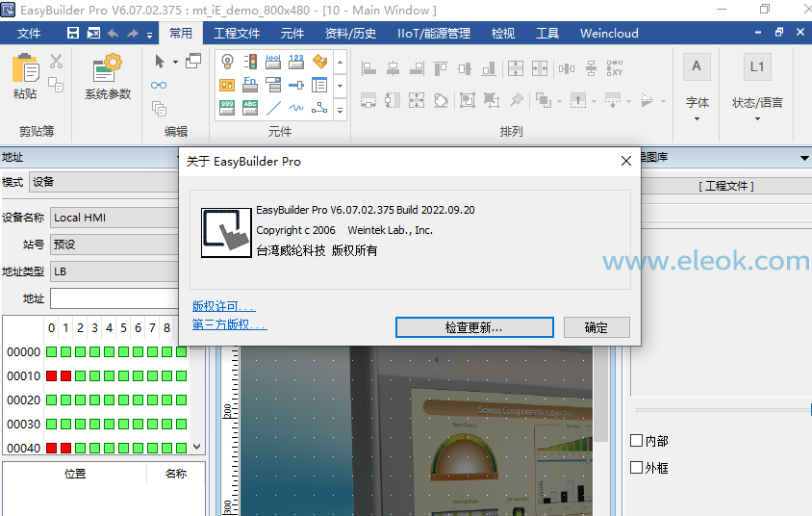Select the freeform curve drawing tool
The height and width of the screenshot is (516, 812).
[x=296, y=108]
